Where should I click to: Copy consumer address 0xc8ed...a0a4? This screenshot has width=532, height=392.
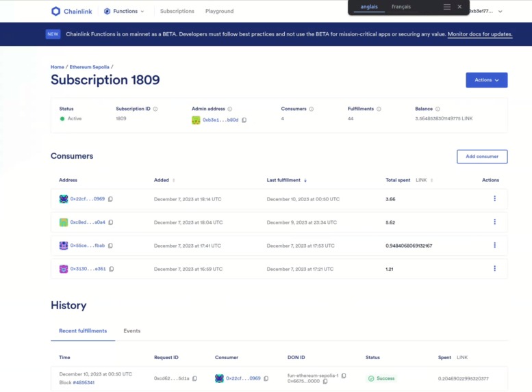[111, 222]
